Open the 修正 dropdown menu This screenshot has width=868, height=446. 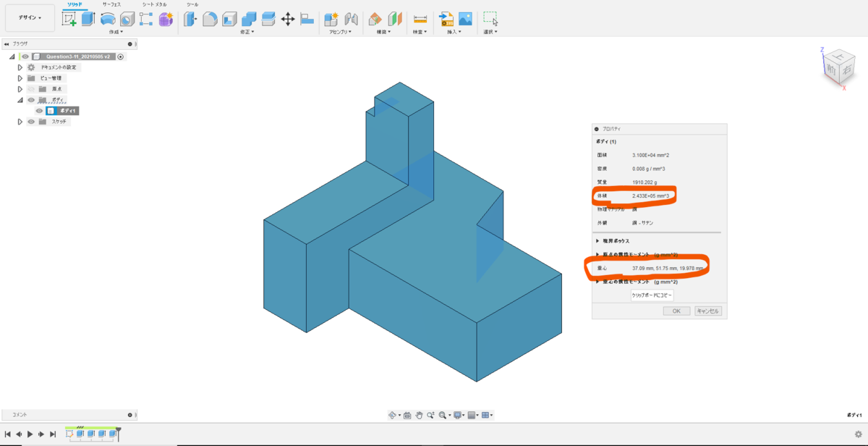click(x=247, y=32)
